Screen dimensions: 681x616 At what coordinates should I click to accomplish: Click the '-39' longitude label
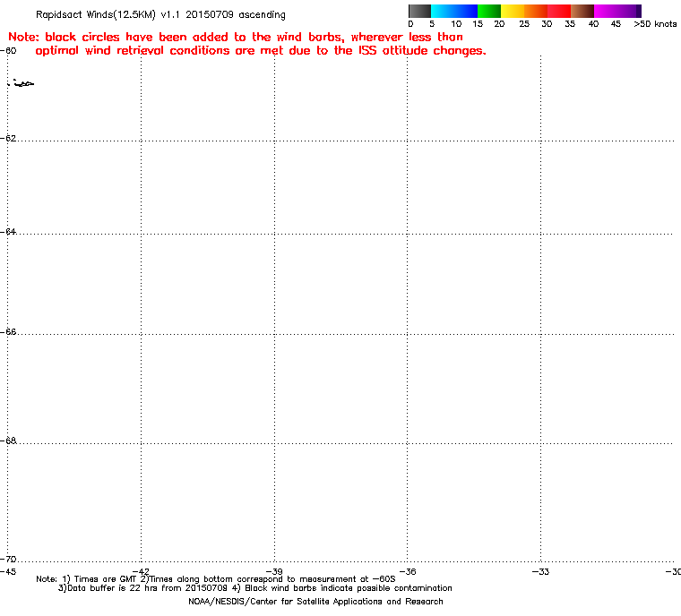point(274,571)
